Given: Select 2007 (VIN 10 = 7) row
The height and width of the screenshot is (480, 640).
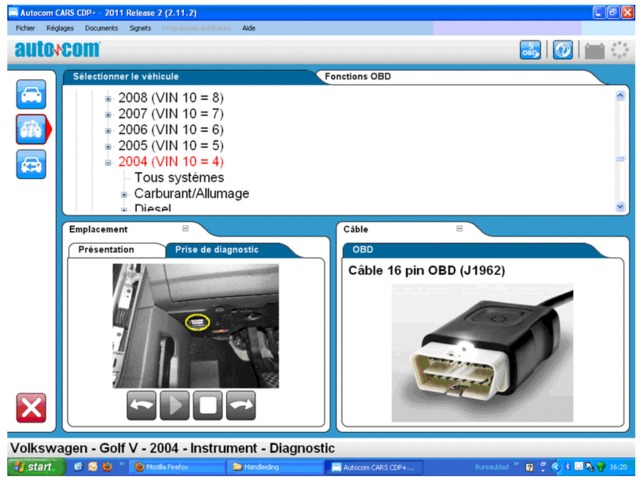Looking at the screenshot, I should (171, 113).
